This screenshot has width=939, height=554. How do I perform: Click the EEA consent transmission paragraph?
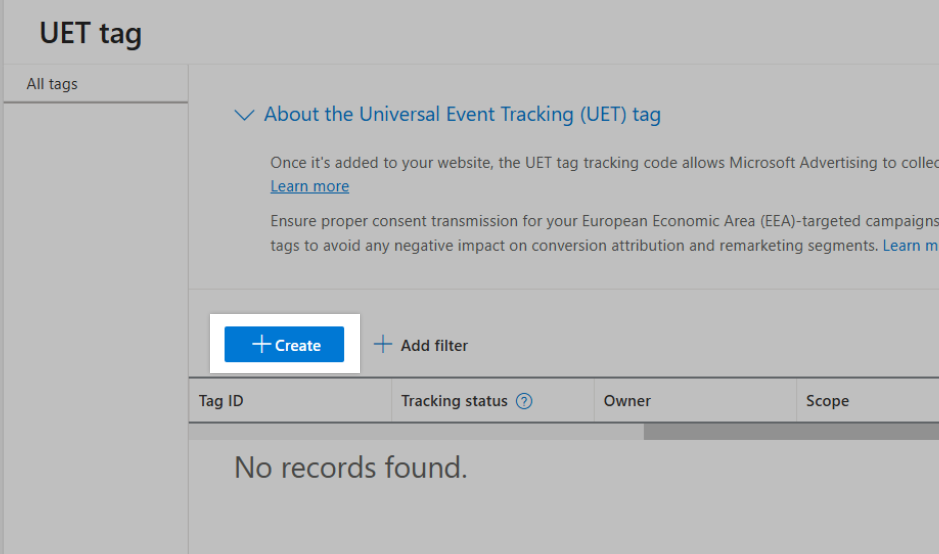(604, 234)
